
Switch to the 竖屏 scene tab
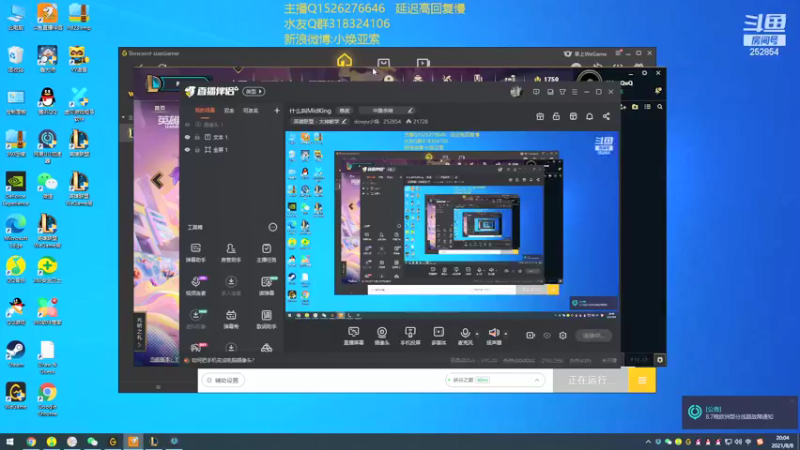(x=229, y=110)
